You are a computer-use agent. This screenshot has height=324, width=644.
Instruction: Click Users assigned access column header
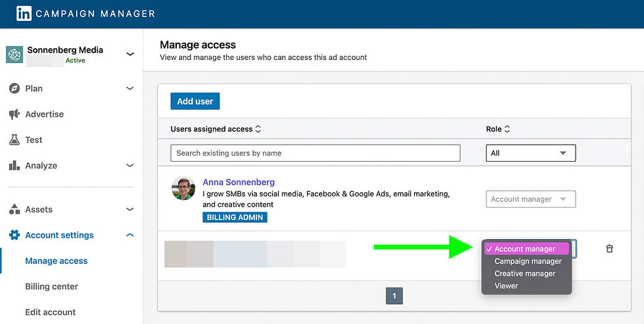(x=212, y=129)
